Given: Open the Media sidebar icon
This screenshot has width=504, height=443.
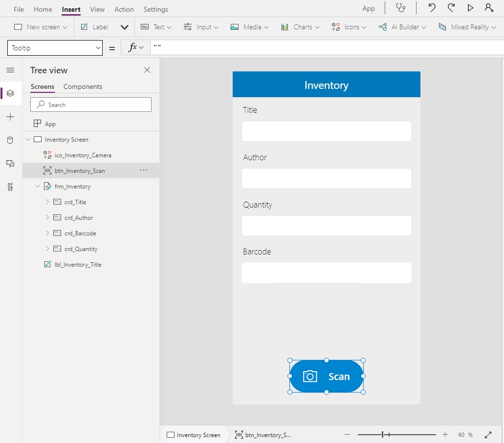Looking at the screenshot, I should click(x=10, y=164).
